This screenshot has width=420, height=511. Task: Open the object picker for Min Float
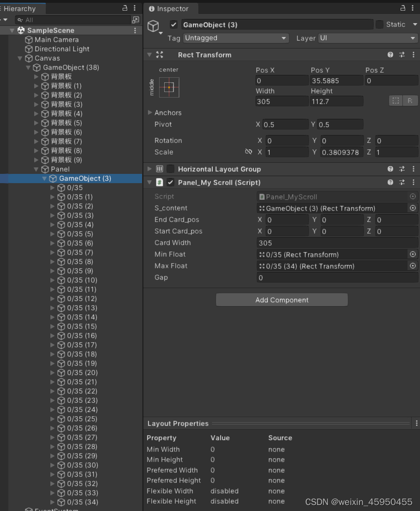coord(413,254)
